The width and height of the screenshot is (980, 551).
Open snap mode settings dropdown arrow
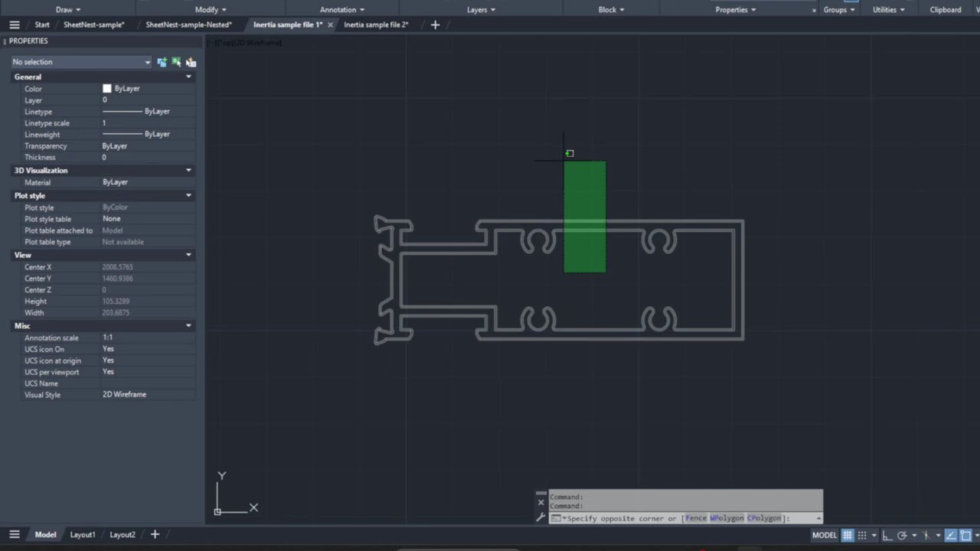pyautogui.click(x=874, y=535)
